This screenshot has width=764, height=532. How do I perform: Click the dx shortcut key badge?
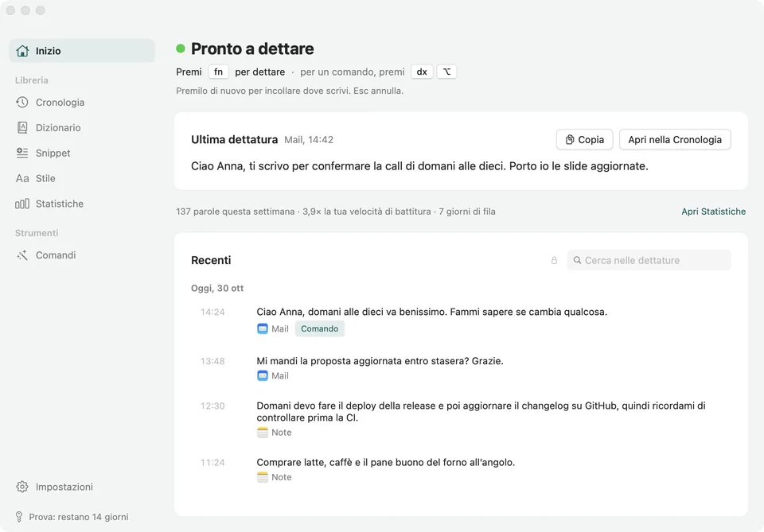tap(422, 72)
